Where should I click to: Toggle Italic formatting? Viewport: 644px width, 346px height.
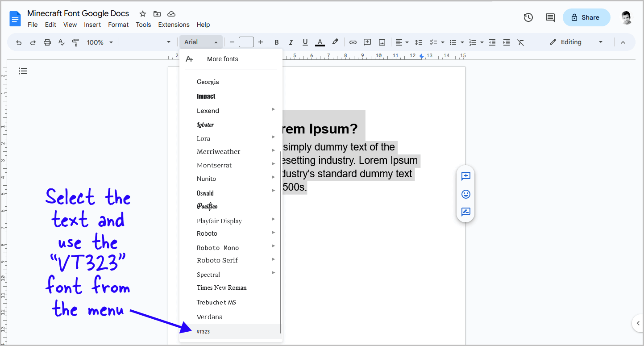pyautogui.click(x=291, y=42)
